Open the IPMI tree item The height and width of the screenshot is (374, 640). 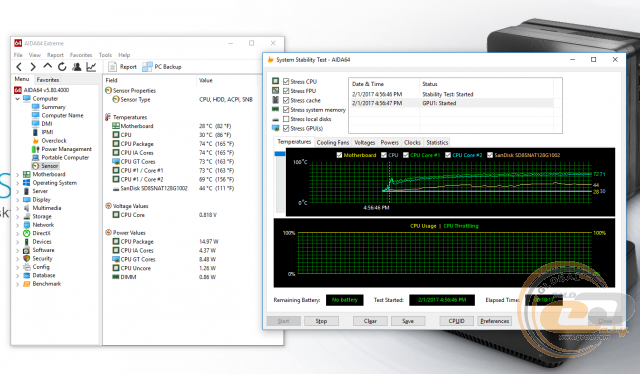coord(47,132)
